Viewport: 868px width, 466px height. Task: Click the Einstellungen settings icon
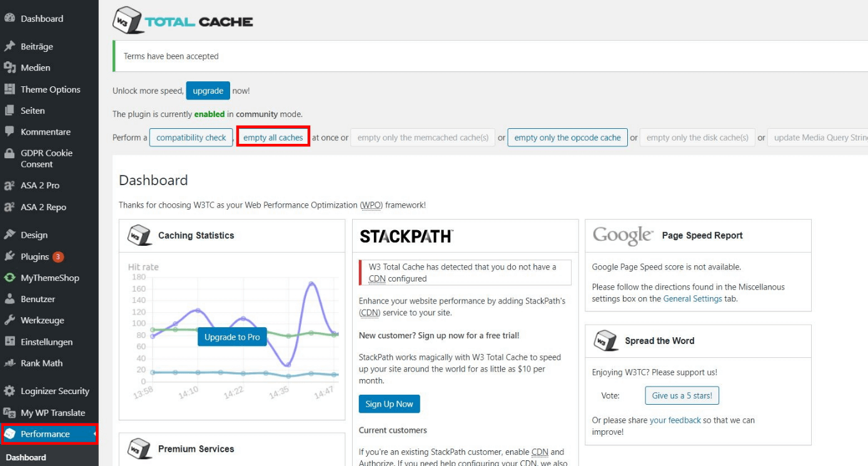[x=9, y=342]
